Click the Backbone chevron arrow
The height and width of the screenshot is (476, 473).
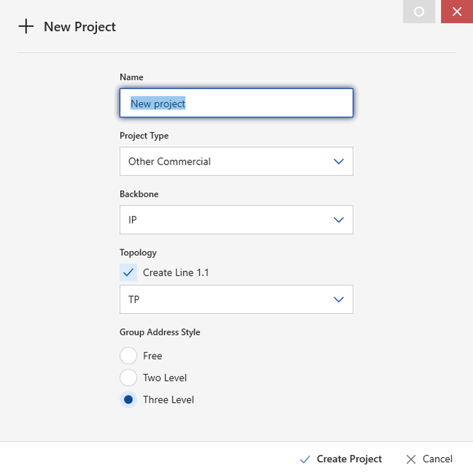(339, 220)
